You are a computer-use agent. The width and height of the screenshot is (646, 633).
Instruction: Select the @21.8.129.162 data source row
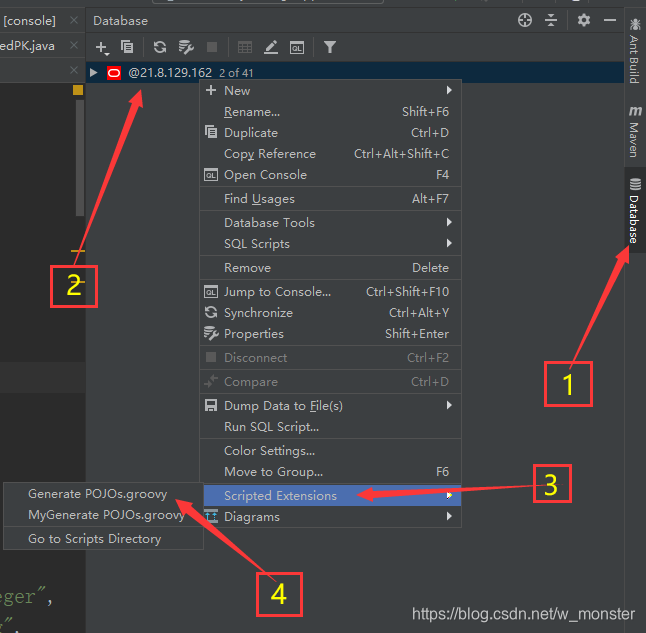click(x=354, y=73)
